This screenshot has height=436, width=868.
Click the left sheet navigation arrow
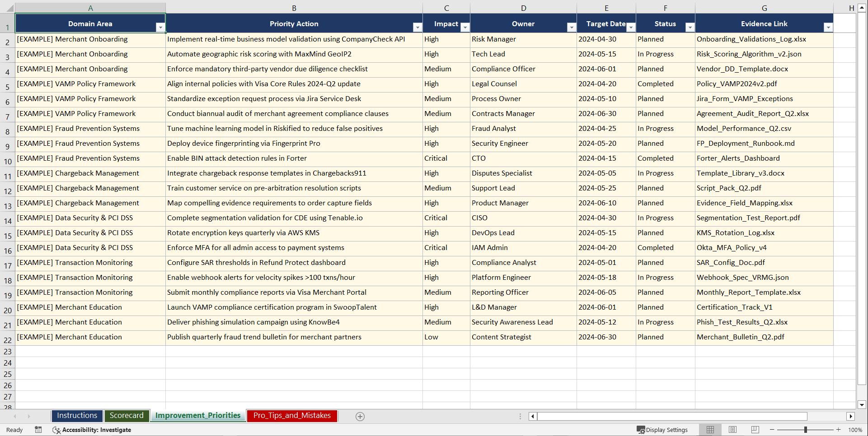coord(16,416)
